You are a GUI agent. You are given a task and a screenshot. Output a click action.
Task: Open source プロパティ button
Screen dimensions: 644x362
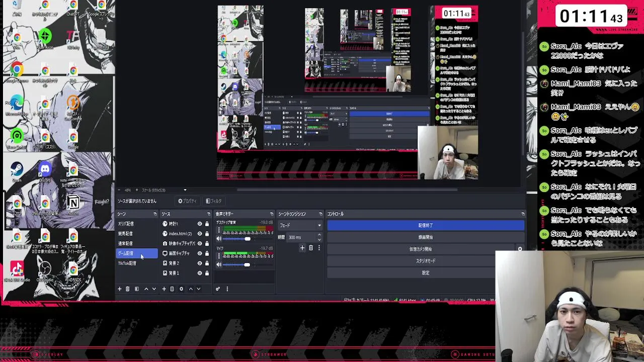(x=187, y=201)
